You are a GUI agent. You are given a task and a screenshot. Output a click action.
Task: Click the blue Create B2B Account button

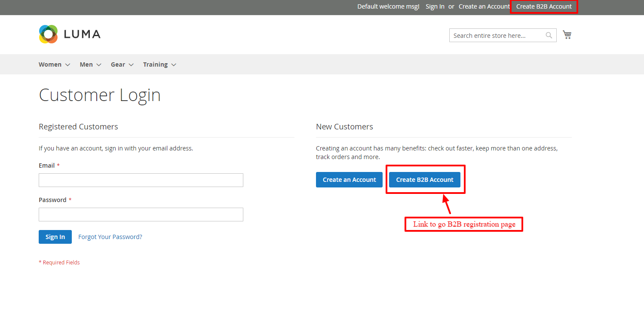[x=425, y=180]
